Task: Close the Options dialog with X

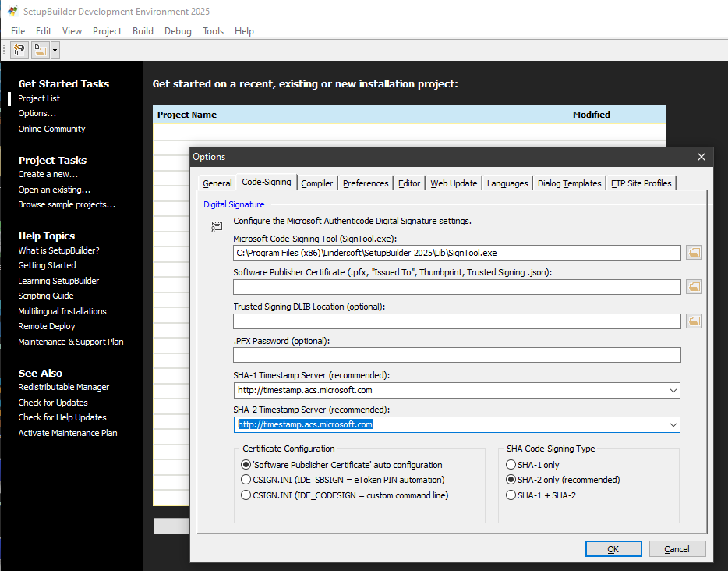Action: [x=701, y=157]
